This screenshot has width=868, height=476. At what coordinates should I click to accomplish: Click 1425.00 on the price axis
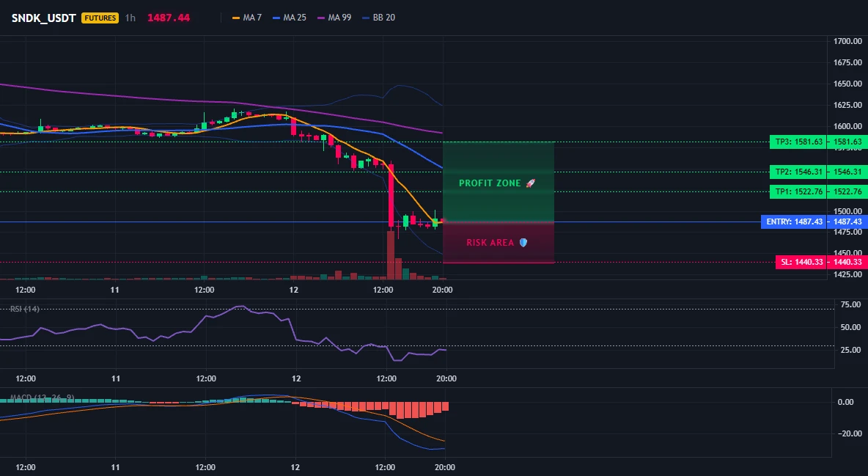click(x=847, y=274)
